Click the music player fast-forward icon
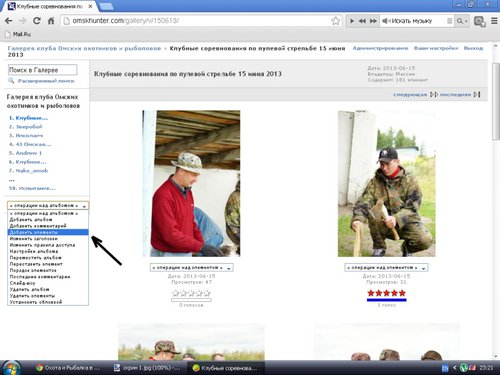Image resolution: width=500 pixels, height=375 pixels. tap(373, 21)
